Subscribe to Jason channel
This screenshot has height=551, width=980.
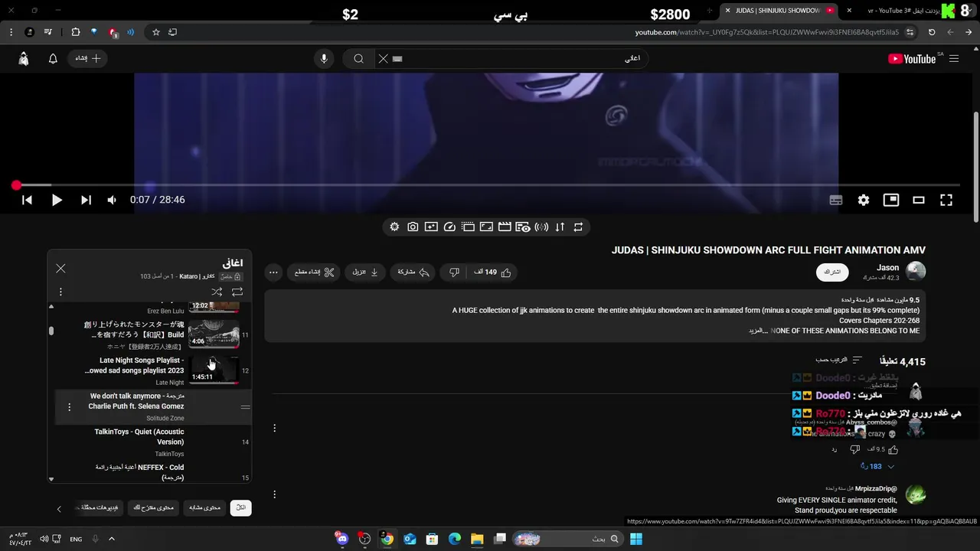click(831, 272)
